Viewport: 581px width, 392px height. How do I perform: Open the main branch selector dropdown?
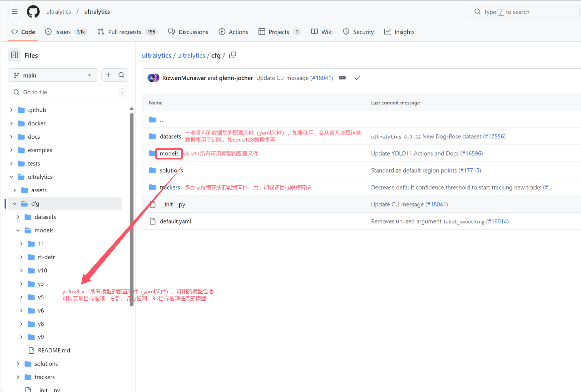point(53,75)
